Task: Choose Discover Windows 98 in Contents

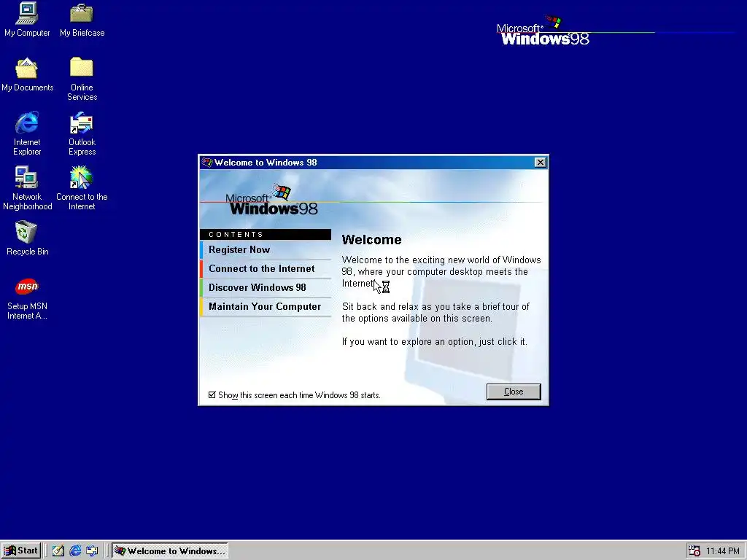Action: (x=266, y=287)
